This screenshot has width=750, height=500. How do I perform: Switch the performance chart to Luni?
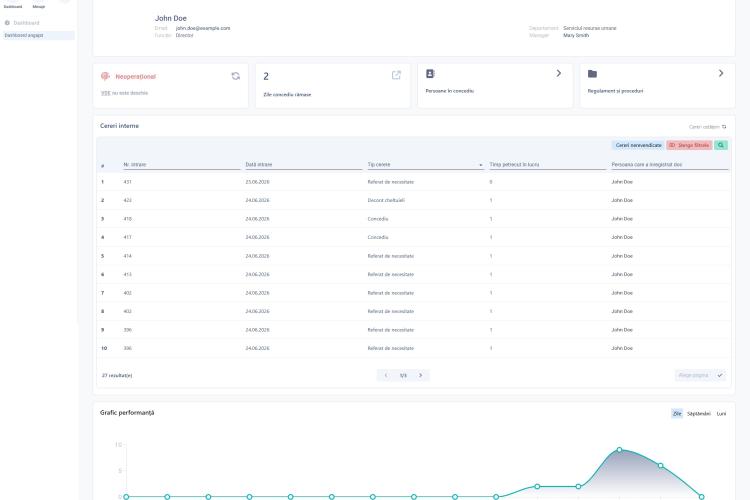[721, 413]
